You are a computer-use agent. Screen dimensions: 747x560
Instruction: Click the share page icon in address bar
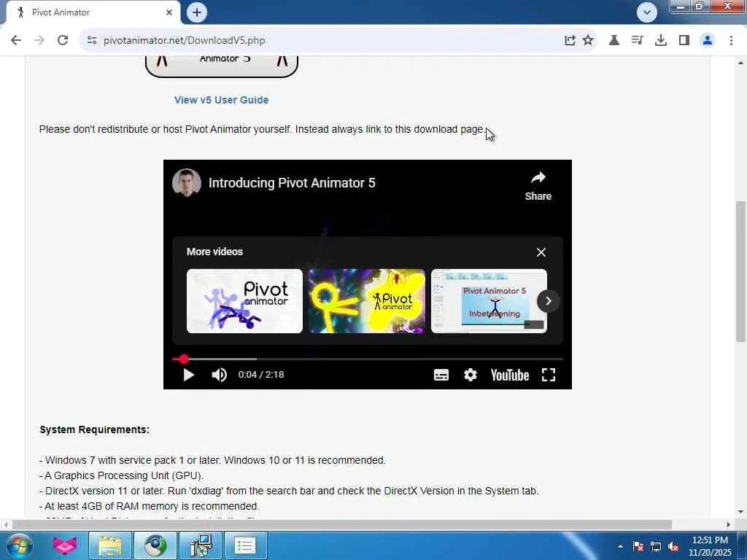click(570, 41)
